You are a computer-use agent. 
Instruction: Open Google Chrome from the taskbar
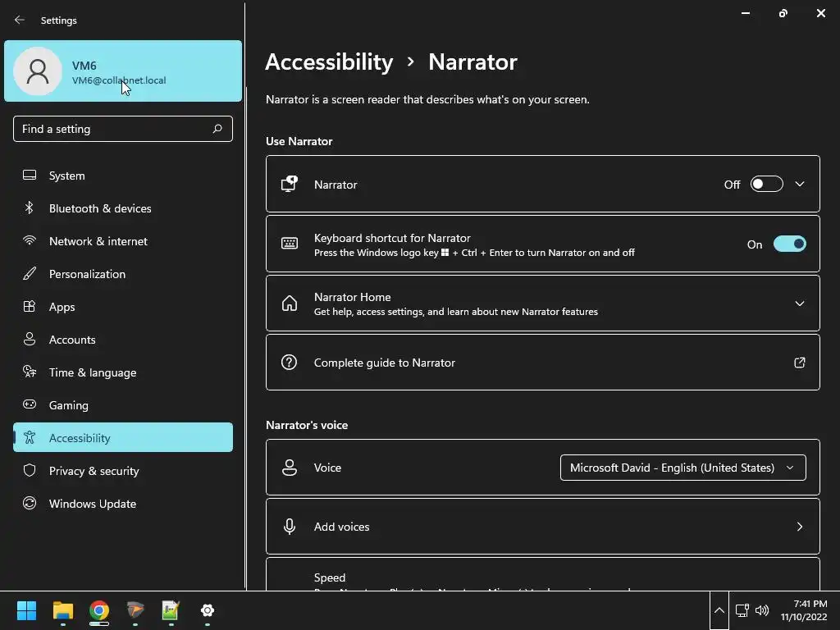coord(99,610)
